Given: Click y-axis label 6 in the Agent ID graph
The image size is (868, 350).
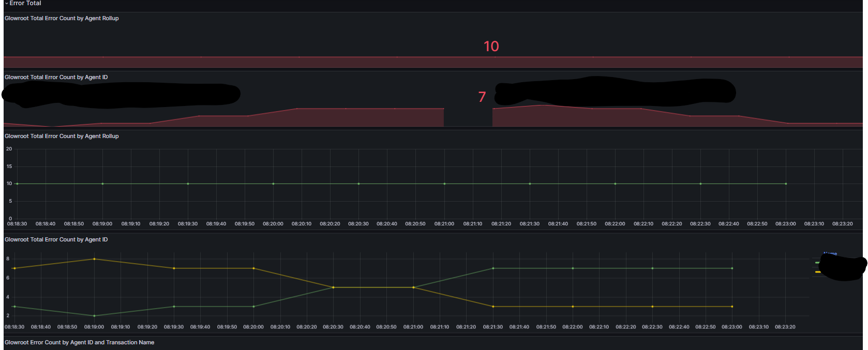Looking at the screenshot, I should tap(8, 278).
